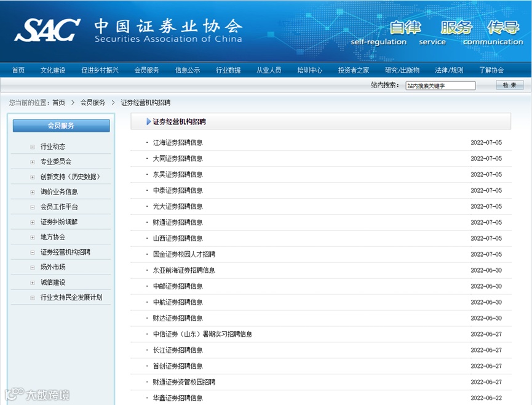Click the SAC logo in the header
532x405 pixels.
pyautogui.click(x=47, y=30)
